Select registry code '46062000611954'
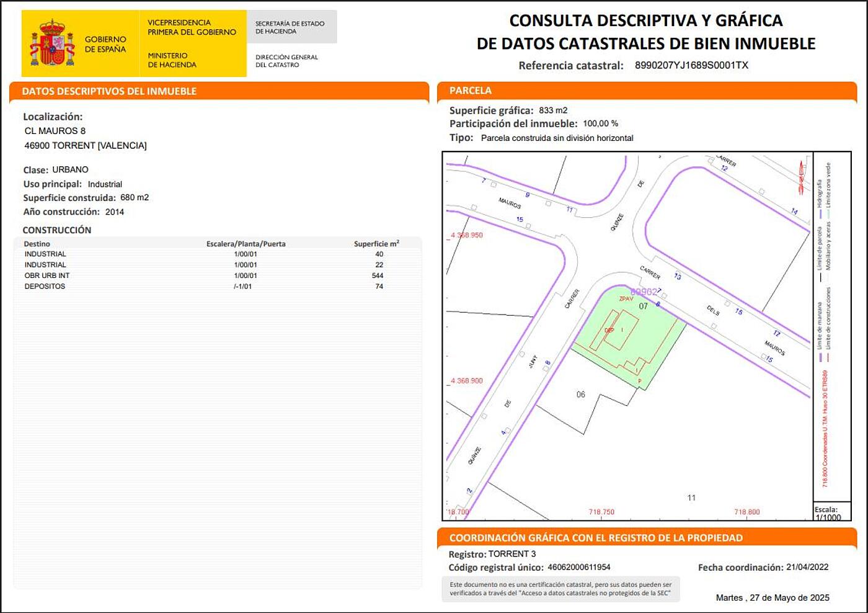Viewport: 868px width, 613px height. 579,567
